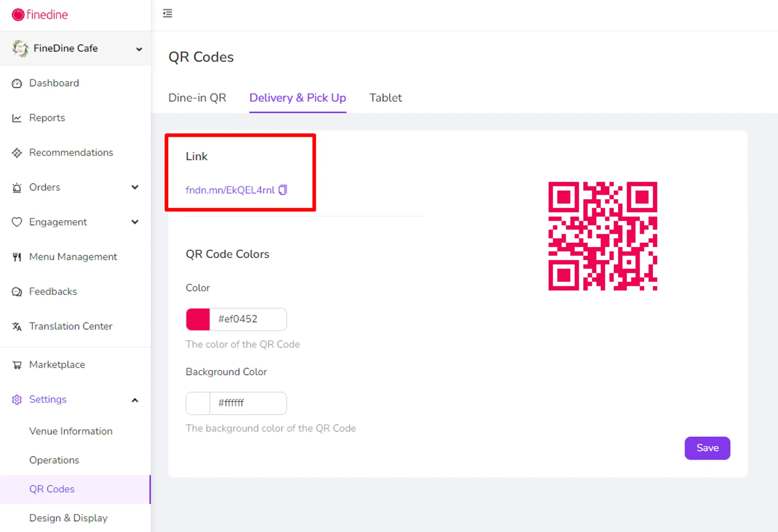
Task: Click the Reports chart icon
Action: (x=17, y=118)
